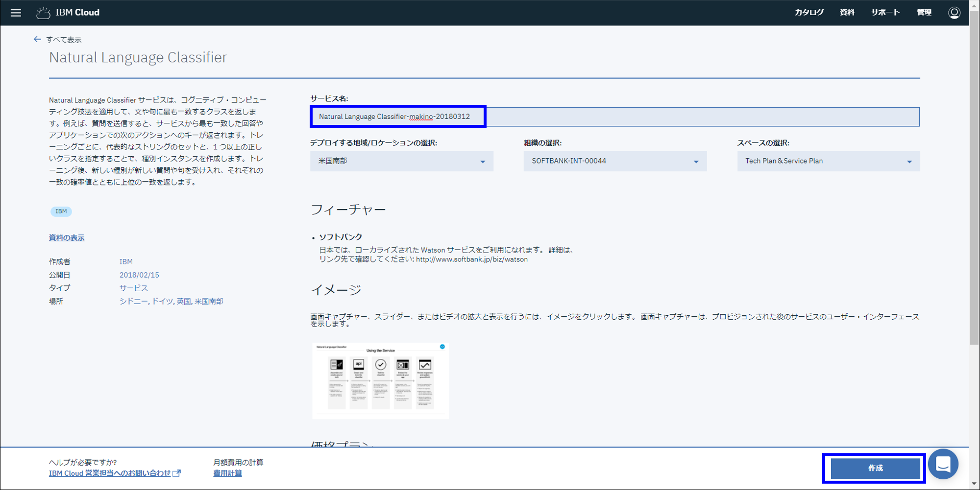The width and height of the screenshot is (980, 490).
Task: Open IBM Cloud 営業担当へのお問い合わせ link
Action: click(x=115, y=473)
